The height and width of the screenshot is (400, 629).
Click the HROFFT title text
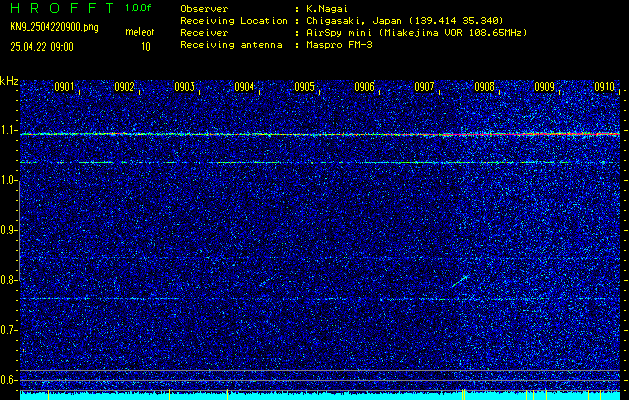click(62, 8)
